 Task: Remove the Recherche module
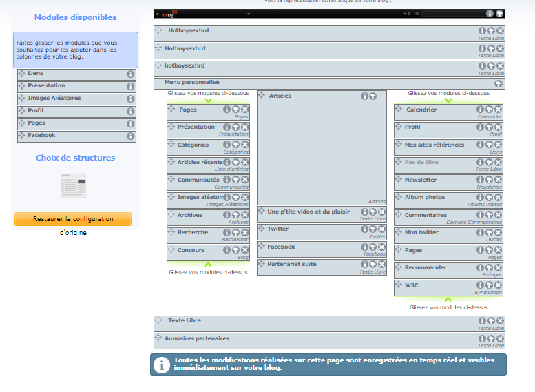(244, 232)
